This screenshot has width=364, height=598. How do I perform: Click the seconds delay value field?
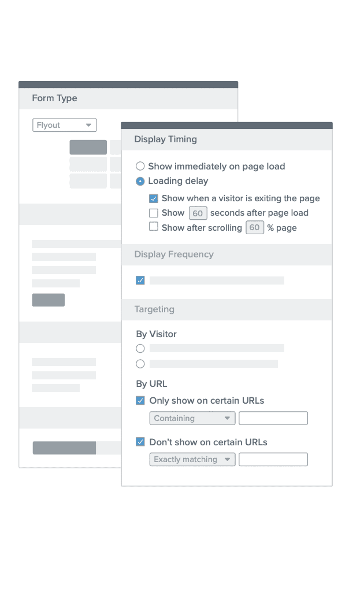[x=198, y=213]
